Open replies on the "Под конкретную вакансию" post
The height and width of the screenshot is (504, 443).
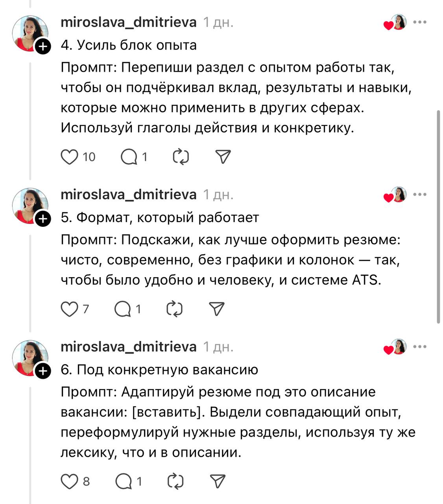123,481
